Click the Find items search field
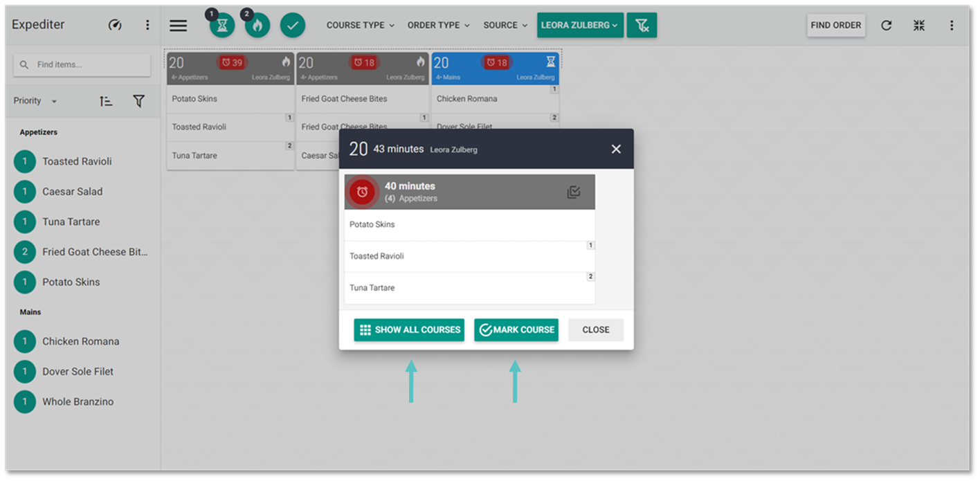Screen dimensions: 980x481 (x=82, y=64)
